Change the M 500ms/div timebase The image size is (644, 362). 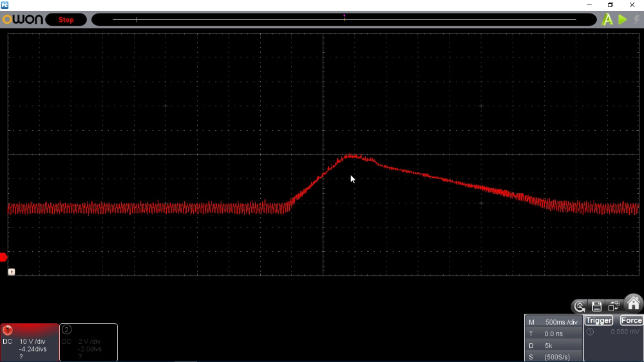(x=554, y=322)
